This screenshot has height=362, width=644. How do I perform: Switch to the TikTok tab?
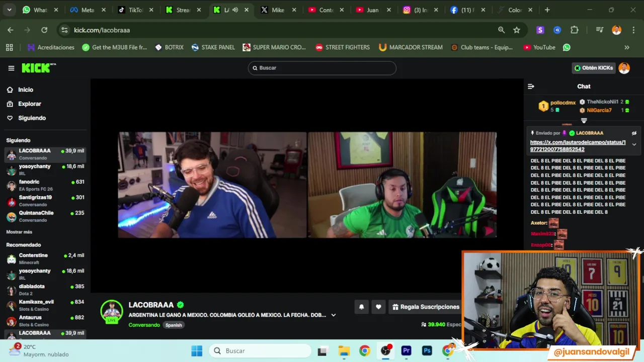pos(136,10)
